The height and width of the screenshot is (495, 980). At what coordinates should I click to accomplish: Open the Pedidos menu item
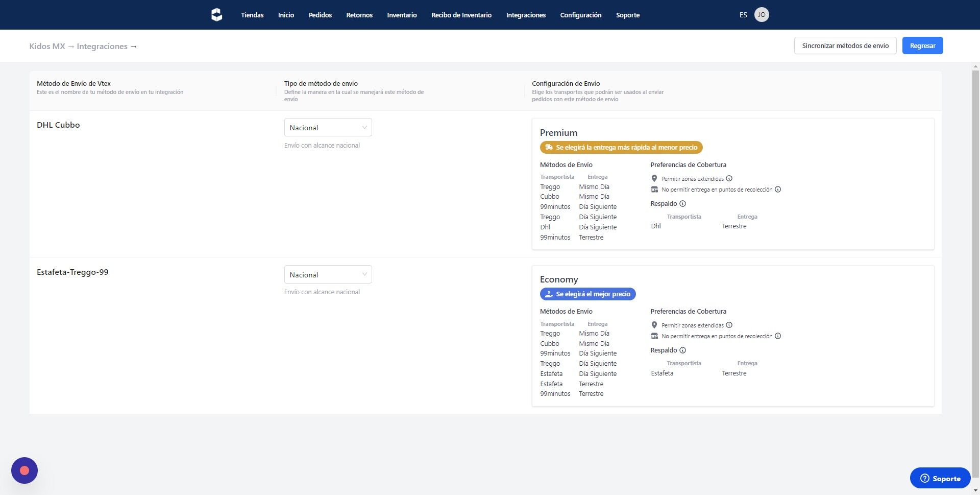click(x=320, y=15)
